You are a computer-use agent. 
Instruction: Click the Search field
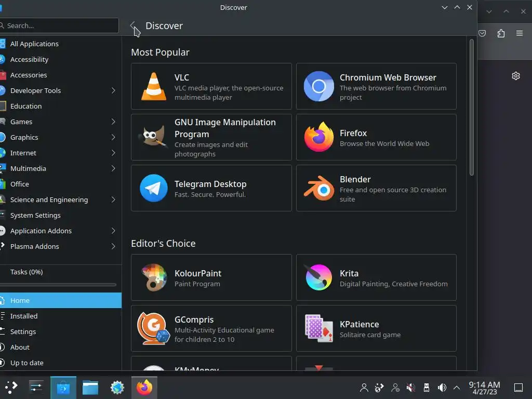[59, 25]
